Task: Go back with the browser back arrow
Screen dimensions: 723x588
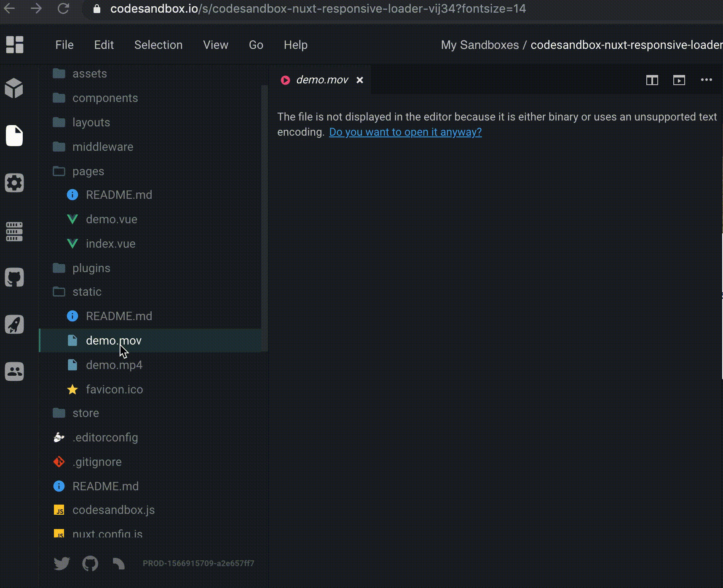Action: (9, 8)
